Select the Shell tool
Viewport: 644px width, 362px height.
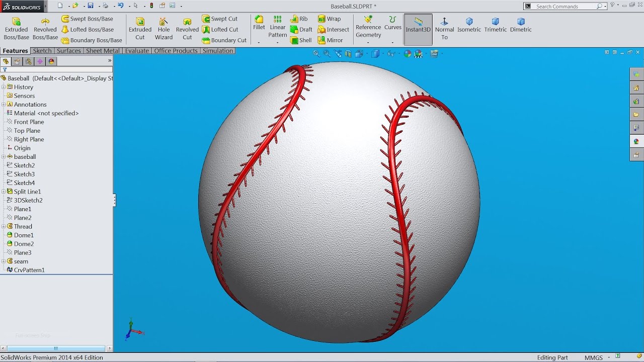(301, 40)
